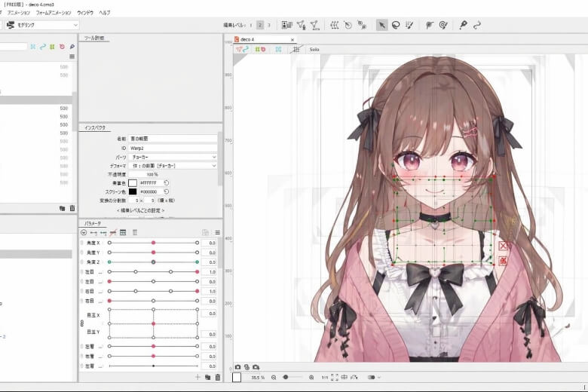Set edit level to 3
This screenshot has width=588, height=392.
269,25
